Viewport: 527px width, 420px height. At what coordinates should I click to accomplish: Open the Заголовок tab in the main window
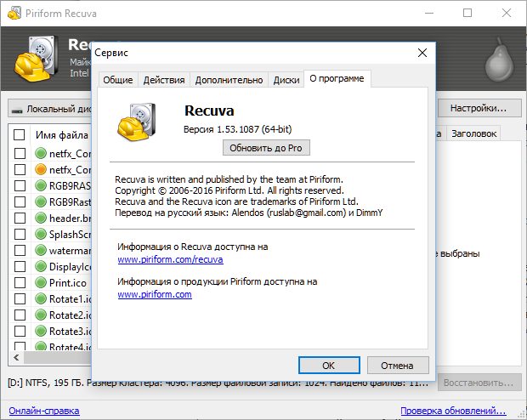473,133
